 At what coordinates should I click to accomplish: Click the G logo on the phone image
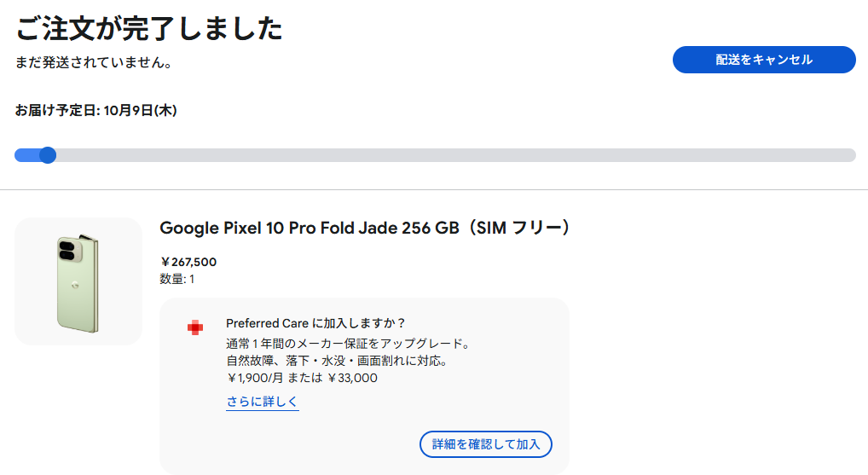[x=75, y=286]
